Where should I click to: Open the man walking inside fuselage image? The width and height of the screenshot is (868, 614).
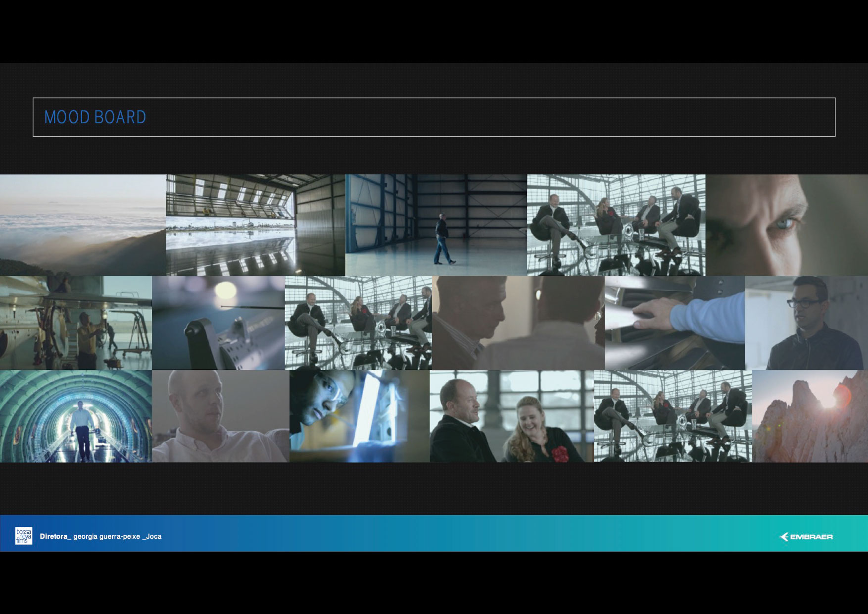tap(76, 416)
